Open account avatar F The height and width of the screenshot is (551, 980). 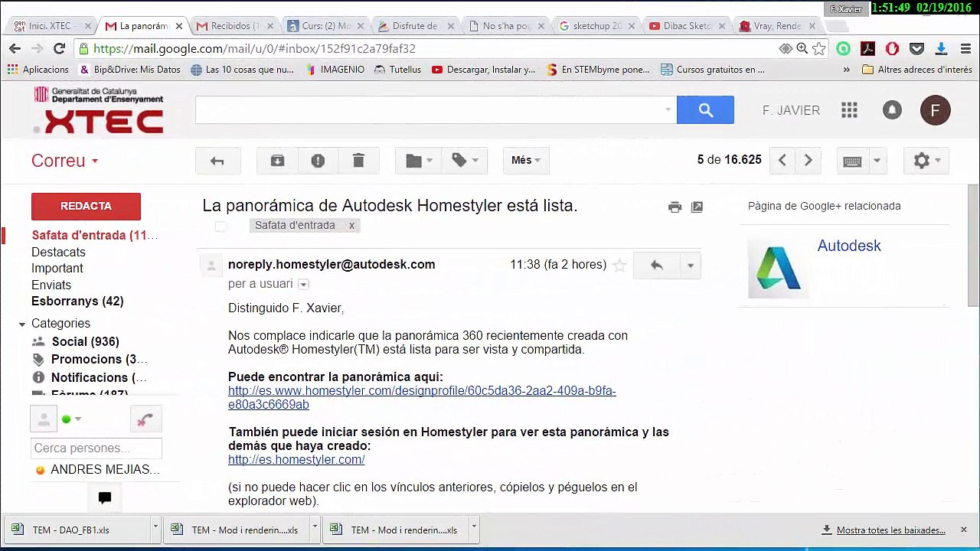coord(935,110)
